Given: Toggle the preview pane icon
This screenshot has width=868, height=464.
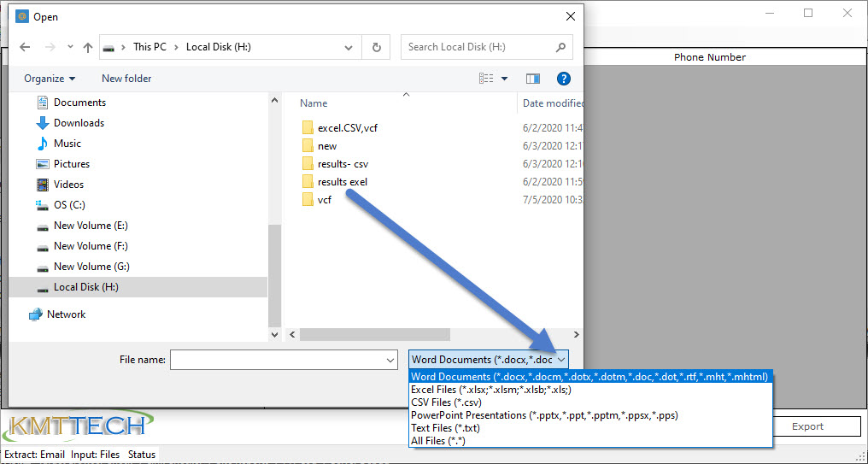Looking at the screenshot, I should pyautogui.click(x=533, y=79).
